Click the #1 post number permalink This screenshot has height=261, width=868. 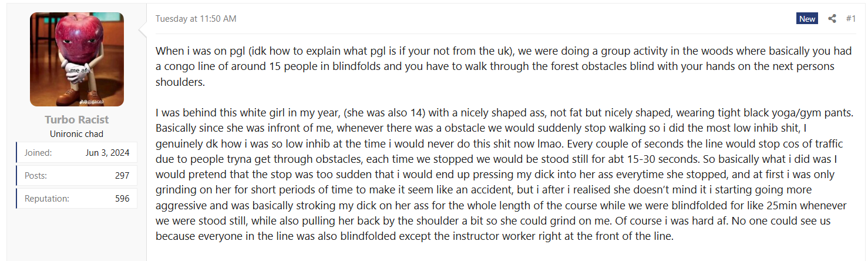[x=851, y=19]
